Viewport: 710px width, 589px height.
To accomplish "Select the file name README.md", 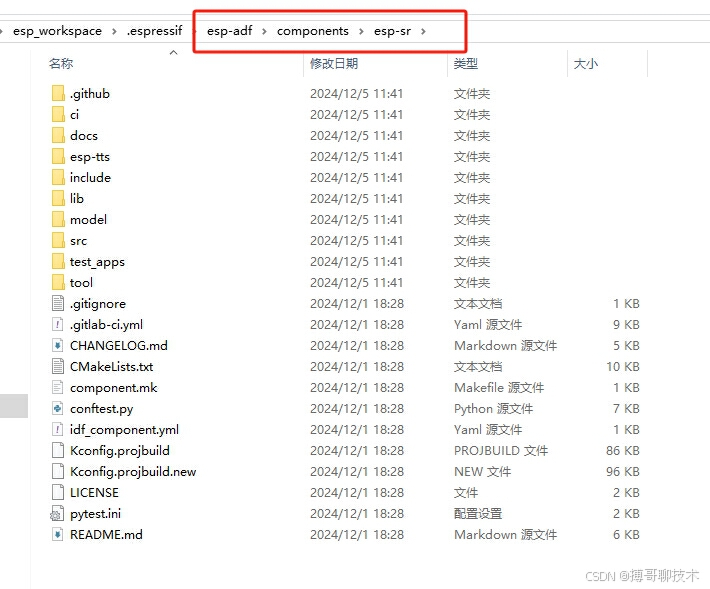I will tap(106, 535).
